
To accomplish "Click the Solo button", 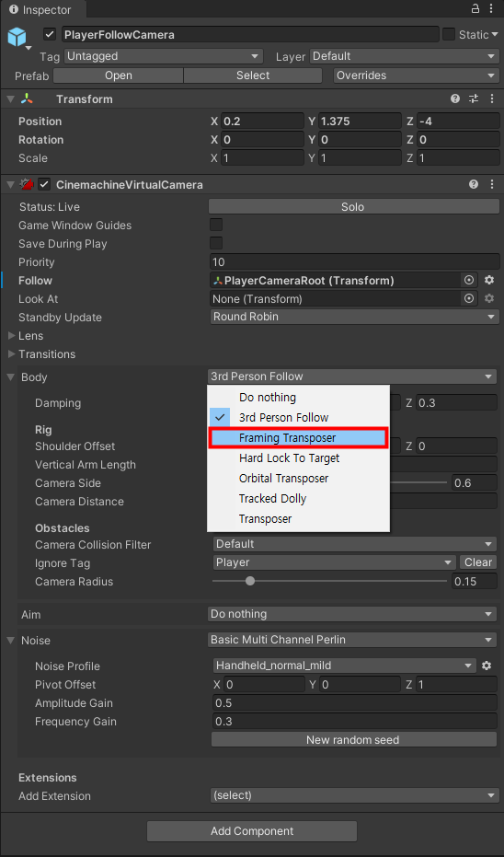I will (354, 207).
